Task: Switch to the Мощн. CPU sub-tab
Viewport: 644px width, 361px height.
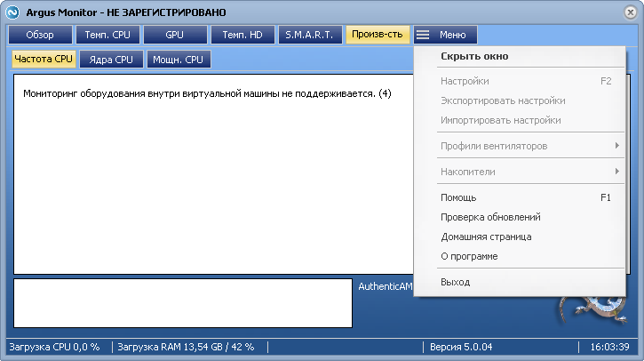Action: [179, 60]
